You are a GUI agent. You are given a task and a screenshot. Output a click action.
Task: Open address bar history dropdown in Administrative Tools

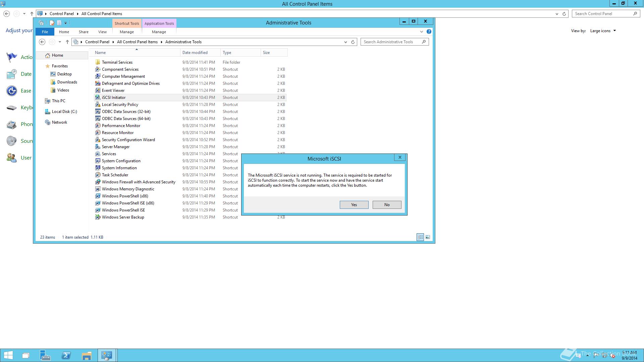point(345,42)
